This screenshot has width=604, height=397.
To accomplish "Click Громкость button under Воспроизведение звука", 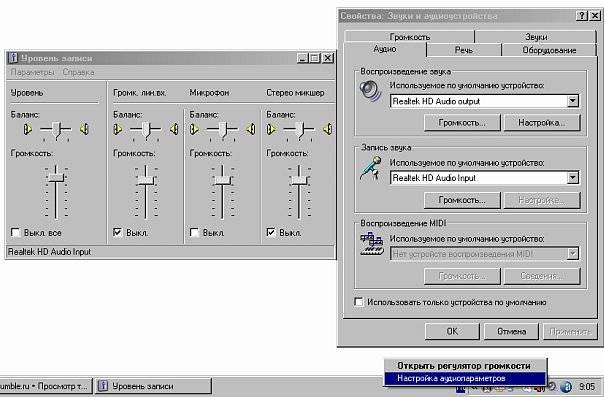I will click(x=462, y=123).
